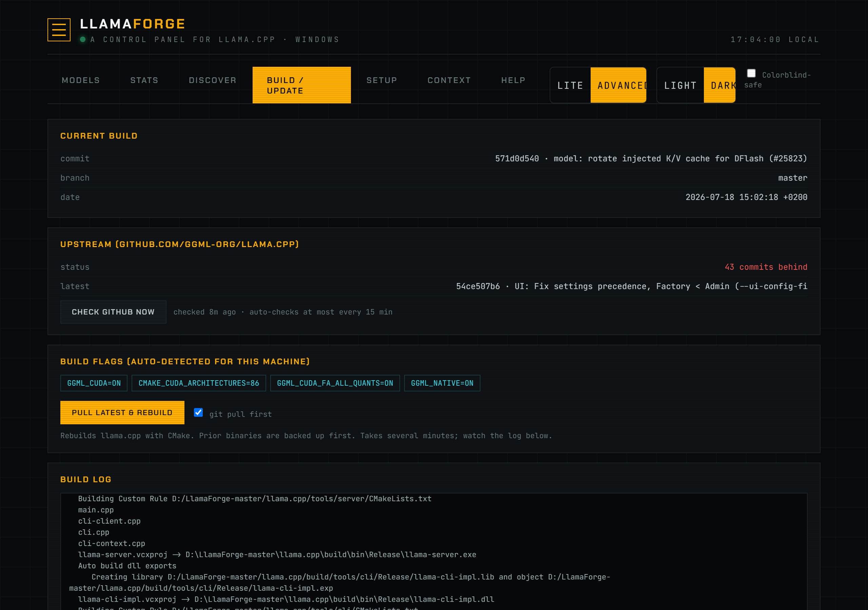Image resolution: width=868 pixels, height=610 pixels.
Task: Click the GGML_CUDA_FA_ALL_QUANTS=ON flag chip
Action: (x=335, y=383)
